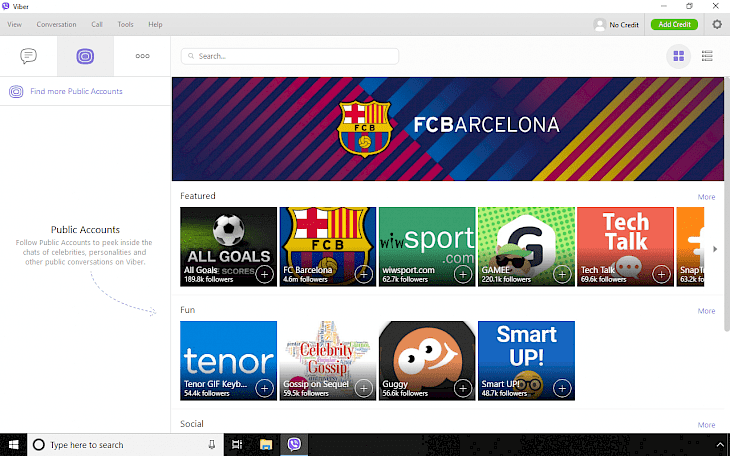Viewport: 730px width, 456px height.
Task: Open the Call menu
Action: (x=97, y=24)
